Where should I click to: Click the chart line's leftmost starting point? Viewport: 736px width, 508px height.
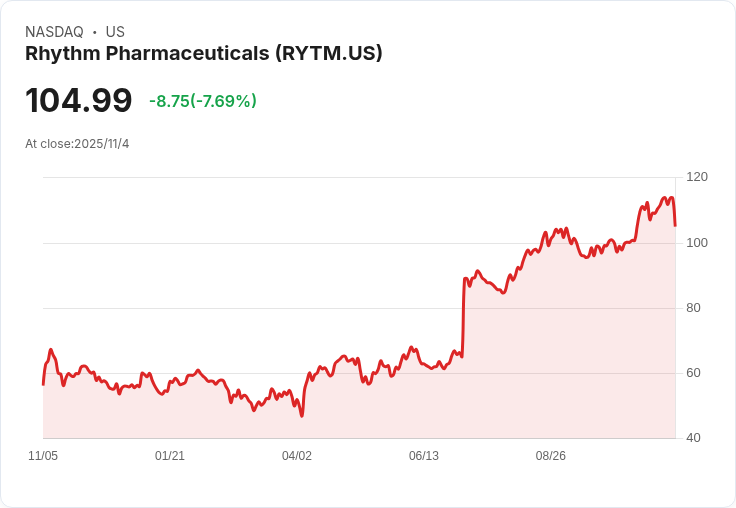point(43,384)
